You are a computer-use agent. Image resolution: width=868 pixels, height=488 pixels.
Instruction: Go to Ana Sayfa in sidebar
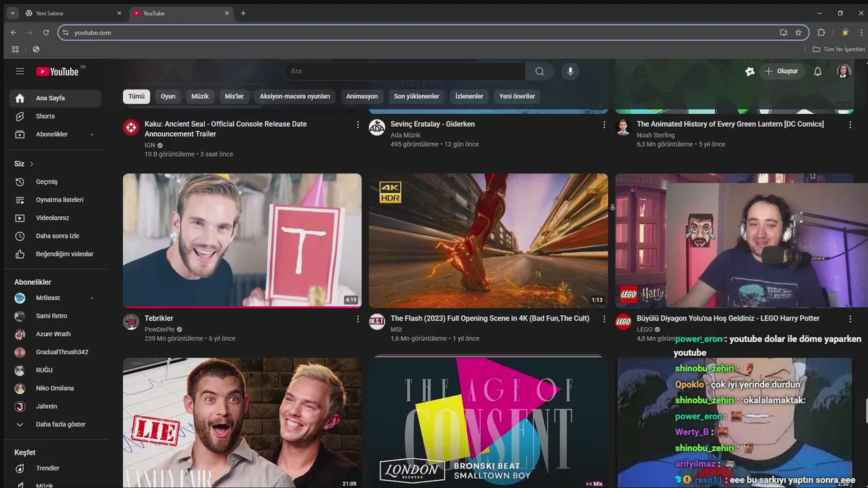point(56,98)
